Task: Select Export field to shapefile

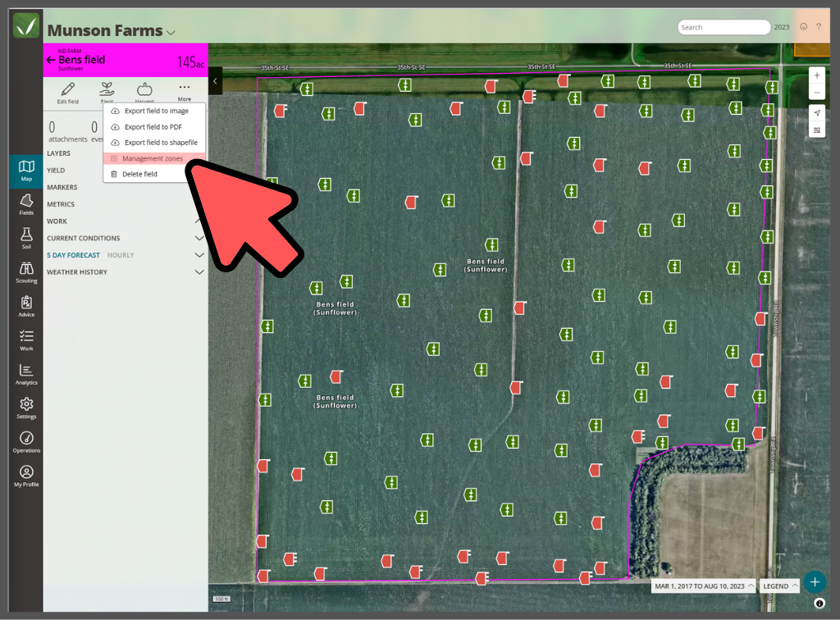Action: (154, 143)
